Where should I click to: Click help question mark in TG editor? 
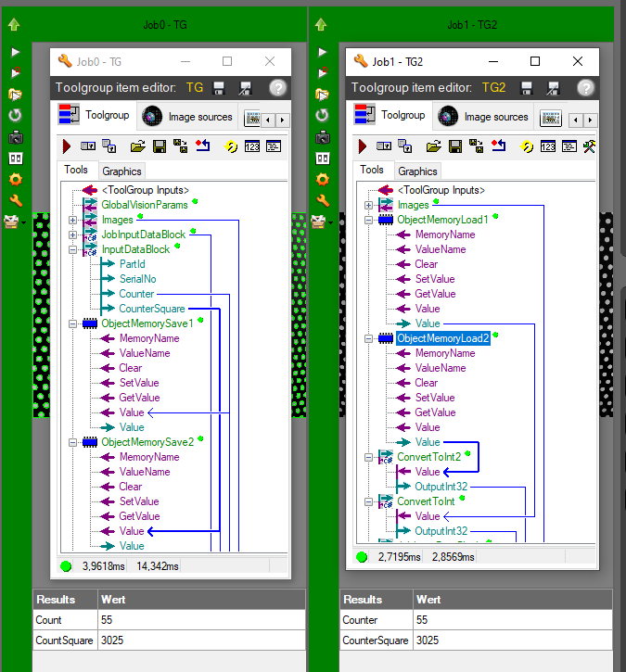(278, 88)
